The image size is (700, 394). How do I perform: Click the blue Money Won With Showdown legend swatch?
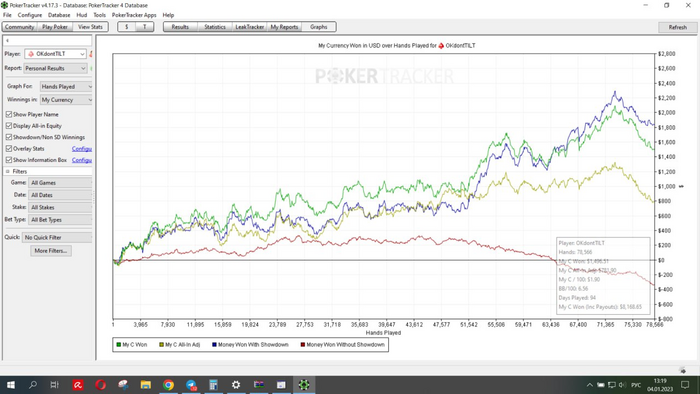point(214,344)
